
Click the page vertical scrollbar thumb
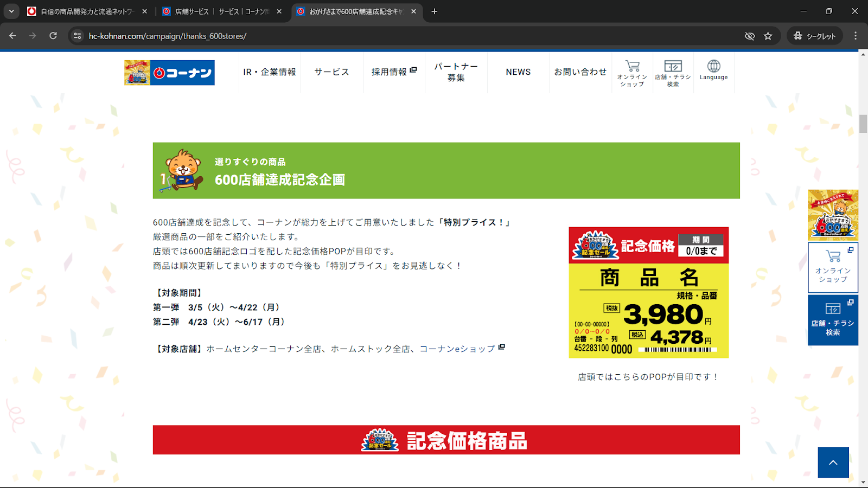[863, 124]
